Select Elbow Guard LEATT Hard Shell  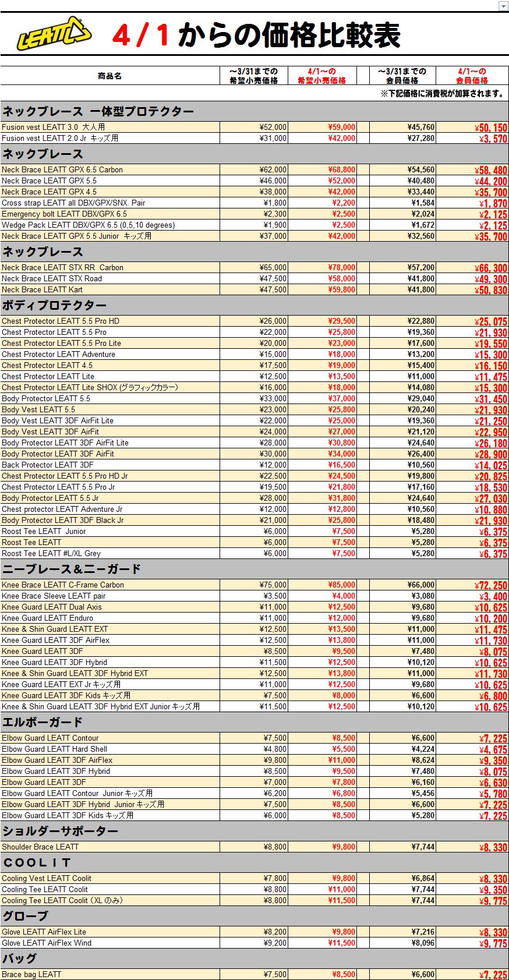tap(55, 749)
